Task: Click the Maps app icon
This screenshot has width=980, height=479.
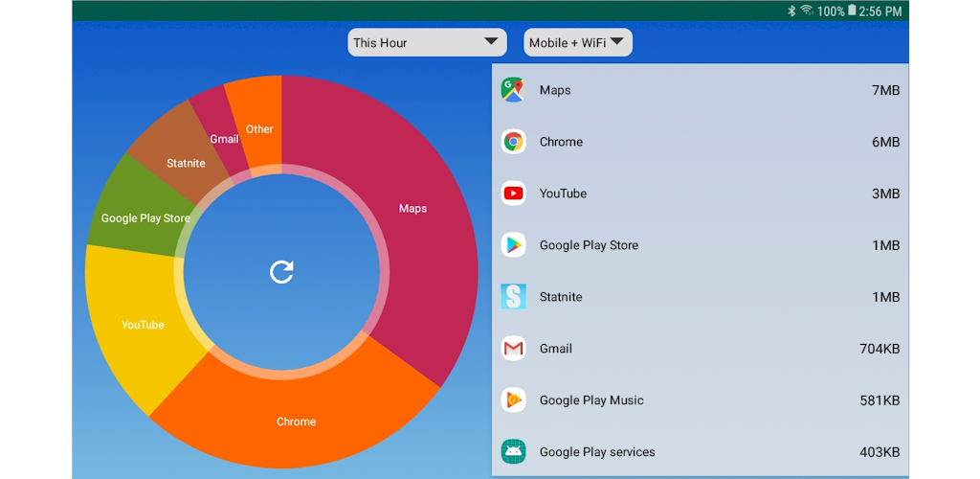Action: 513,90
